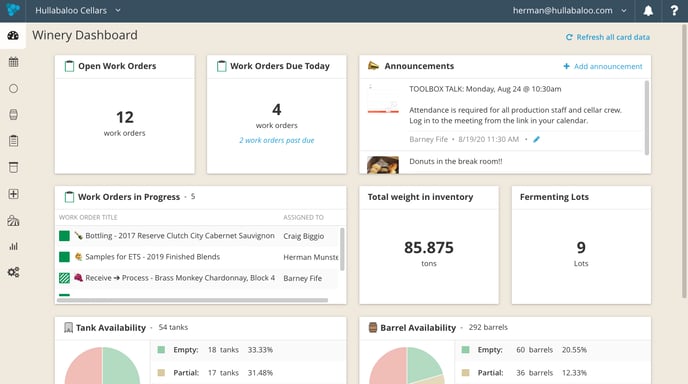
Task: Click the Work Orders in Progress vertical scrollbar
Action: pos(342,249)
